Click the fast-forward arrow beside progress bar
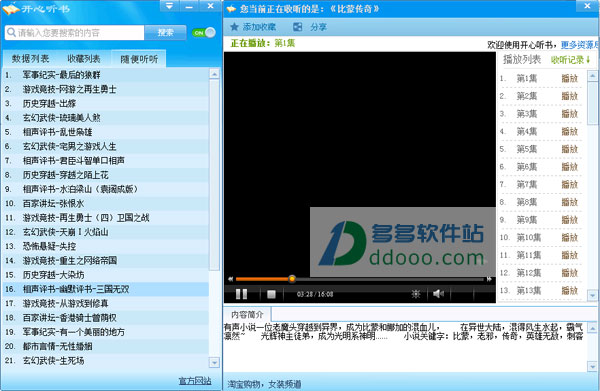The width and height of the screenshot is (600, 391). pos(489,279)
